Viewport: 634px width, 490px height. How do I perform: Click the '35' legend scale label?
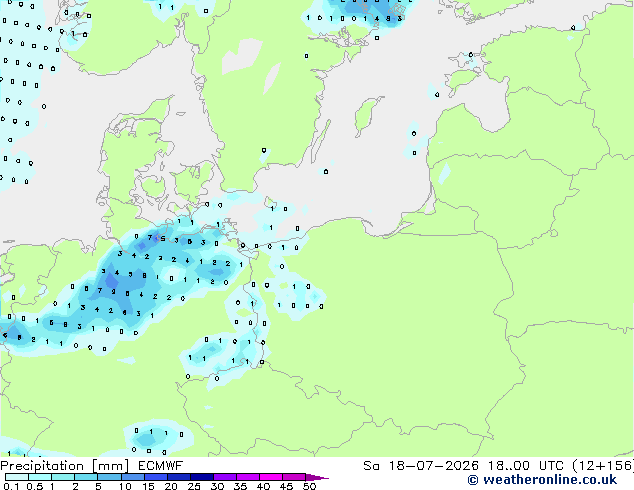240,486
